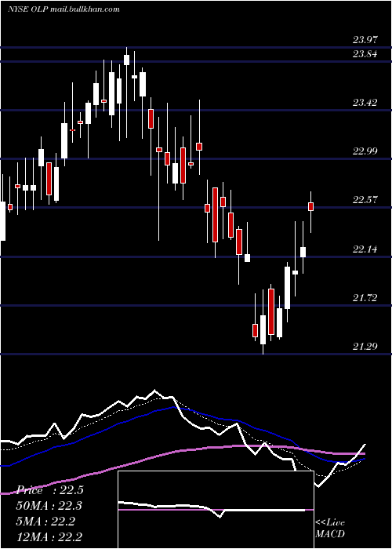Select the 23.84 price level label
This screenshot has height=549, width=392.
click(x=365, y=54)
